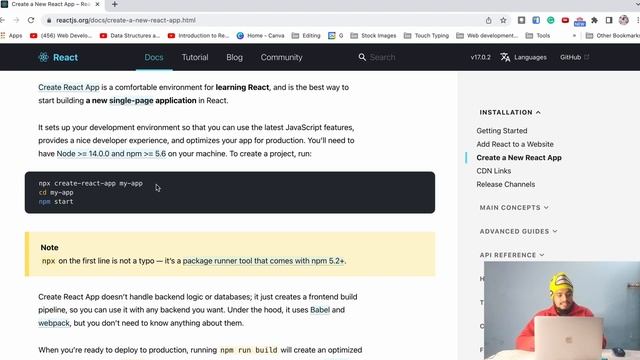Open the Web development bookmark folder

click(x=487, y=36)
